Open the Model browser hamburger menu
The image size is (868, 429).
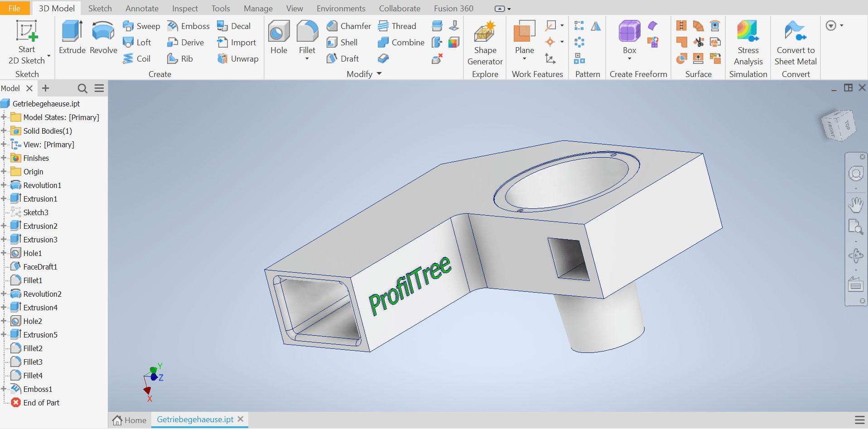click(99, 88)
